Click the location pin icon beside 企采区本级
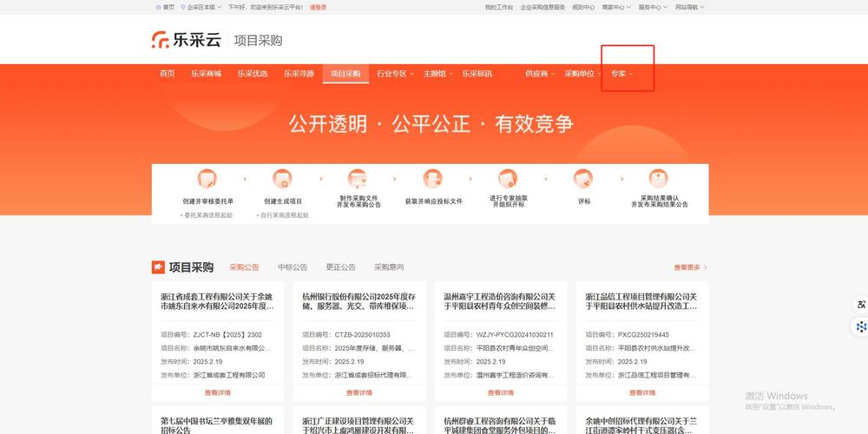868x434 pixels. (x=183, y=7)
